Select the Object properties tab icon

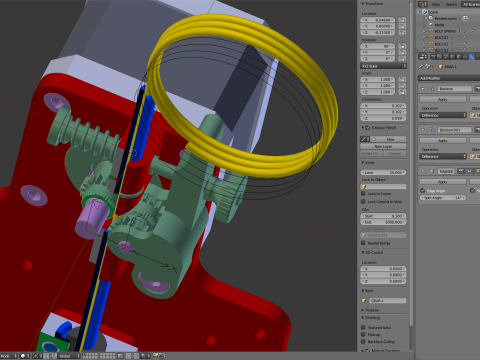click(x=458, y=57)
